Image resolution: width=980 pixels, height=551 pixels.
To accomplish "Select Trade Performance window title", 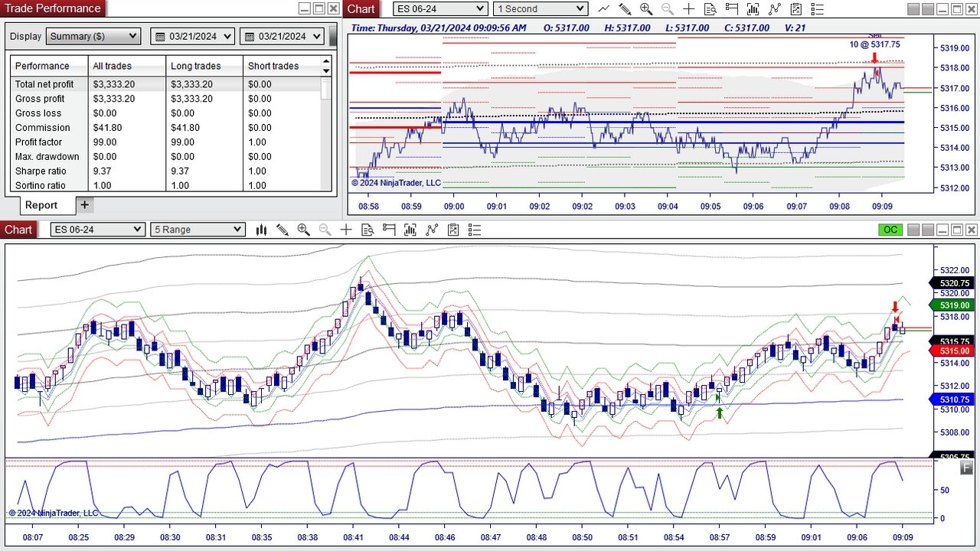I will [x=53, y=8].
